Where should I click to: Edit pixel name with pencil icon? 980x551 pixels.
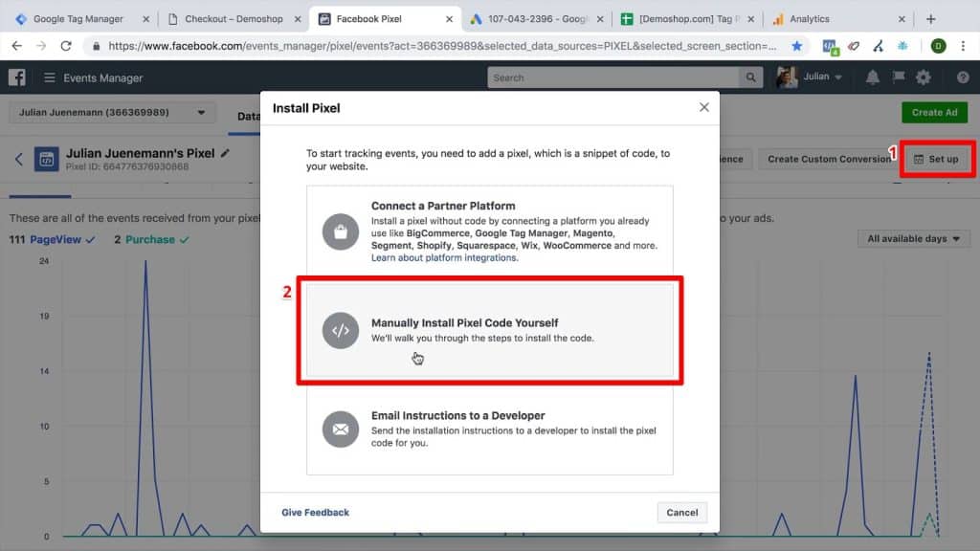[225, 153]
